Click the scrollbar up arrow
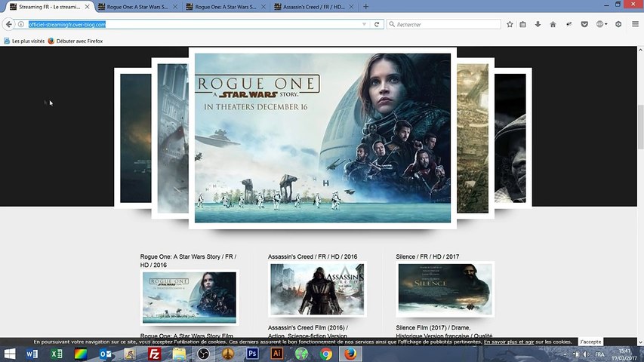 [x=640, y=50]
